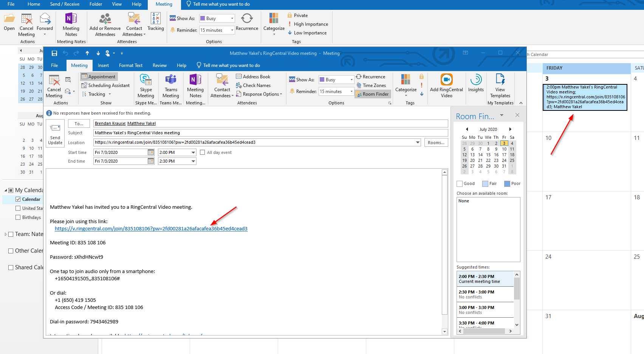644x354 pixels.
Task: Open Matthew Yakel meeting on Friday calendar
Action: 585,97
